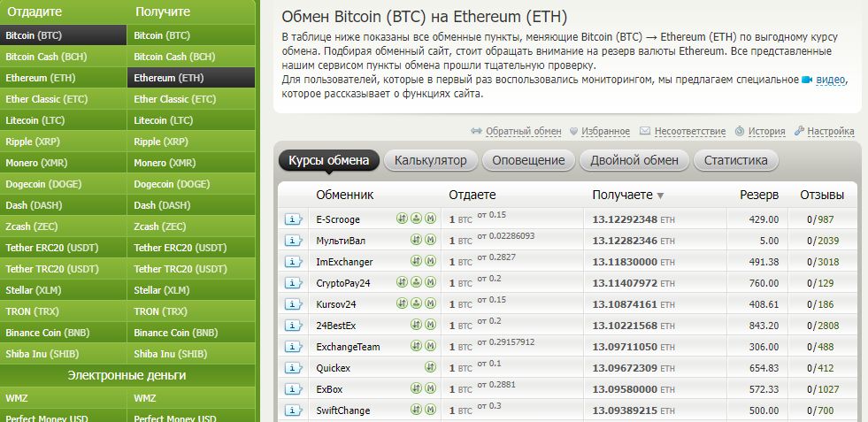Open reviews 0/3018 for ImExchanger
868x422 pixels.
coord(823,262)
